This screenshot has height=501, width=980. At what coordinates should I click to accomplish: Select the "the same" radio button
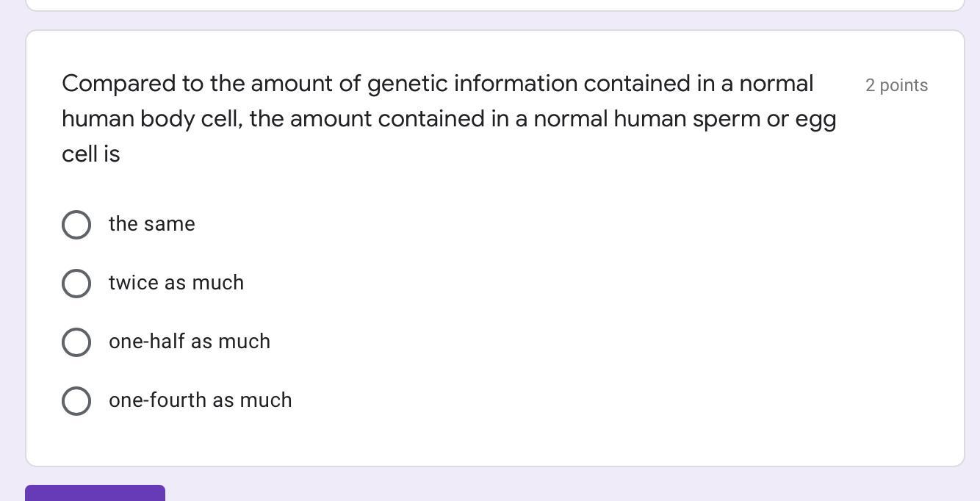[x=76, y=225]
